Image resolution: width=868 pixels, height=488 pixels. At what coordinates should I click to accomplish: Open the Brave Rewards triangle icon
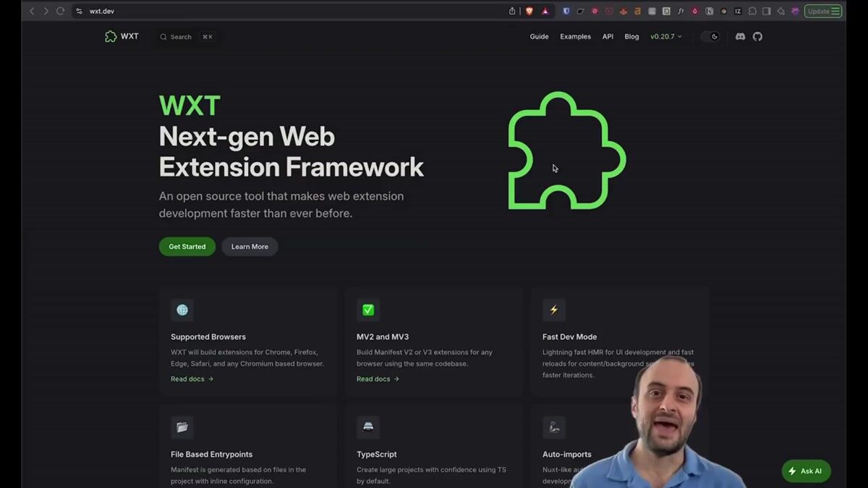(x=545, y=11)
